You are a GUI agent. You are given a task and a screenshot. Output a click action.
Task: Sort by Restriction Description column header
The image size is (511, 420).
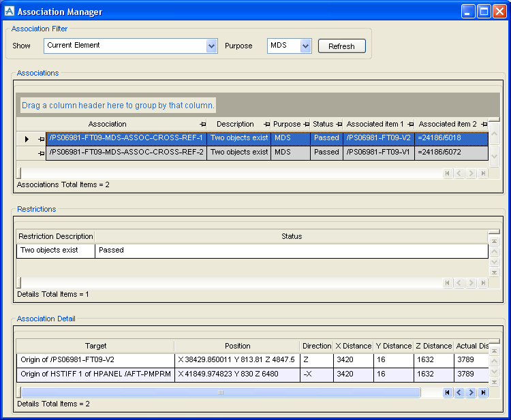tap(56, 236)
